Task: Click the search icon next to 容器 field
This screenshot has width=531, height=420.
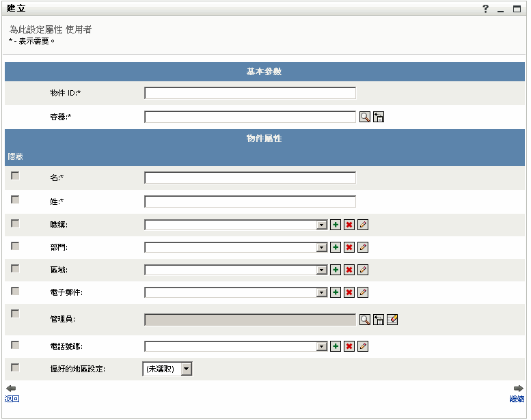Action: coord(365,117)
